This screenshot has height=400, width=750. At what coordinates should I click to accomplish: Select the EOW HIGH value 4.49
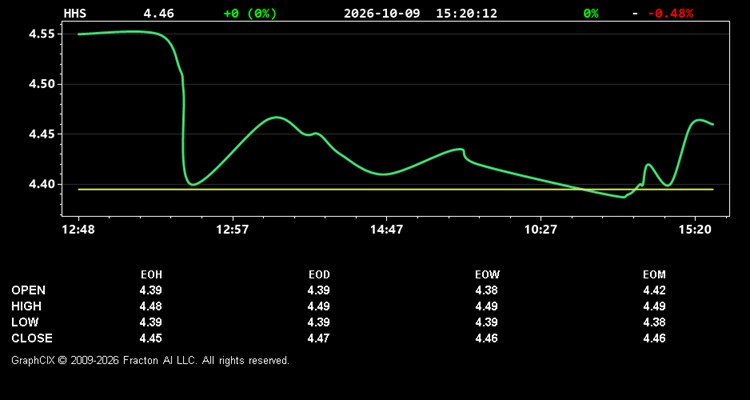tap(486, 306)
